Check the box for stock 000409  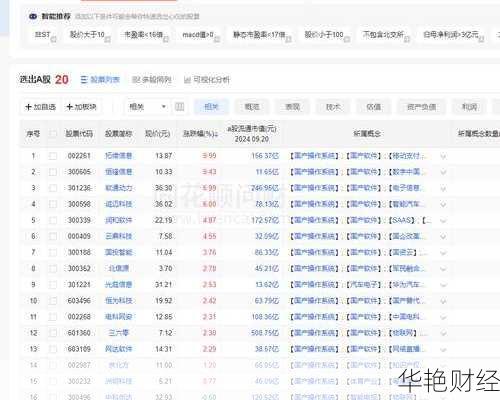click(53, 236)
